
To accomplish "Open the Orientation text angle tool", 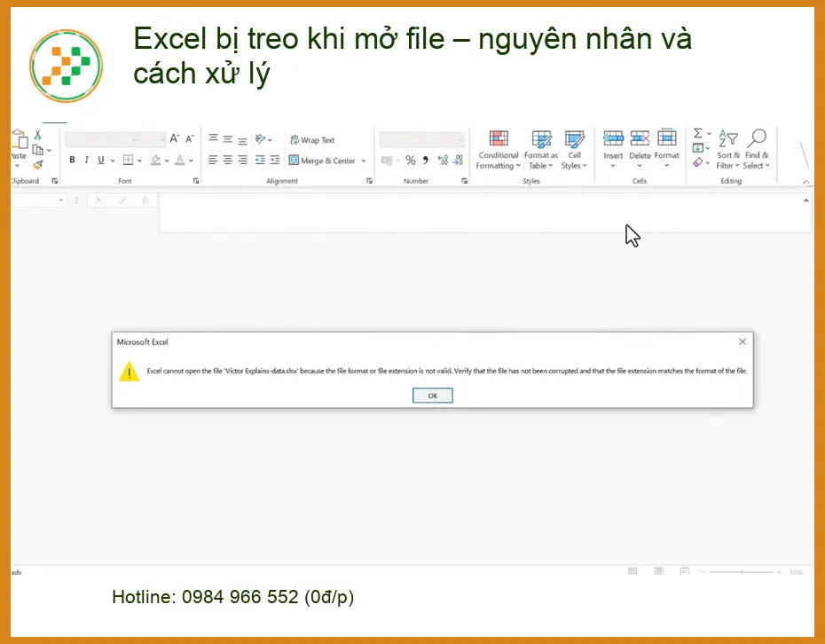I will click(x=263, y=139).
